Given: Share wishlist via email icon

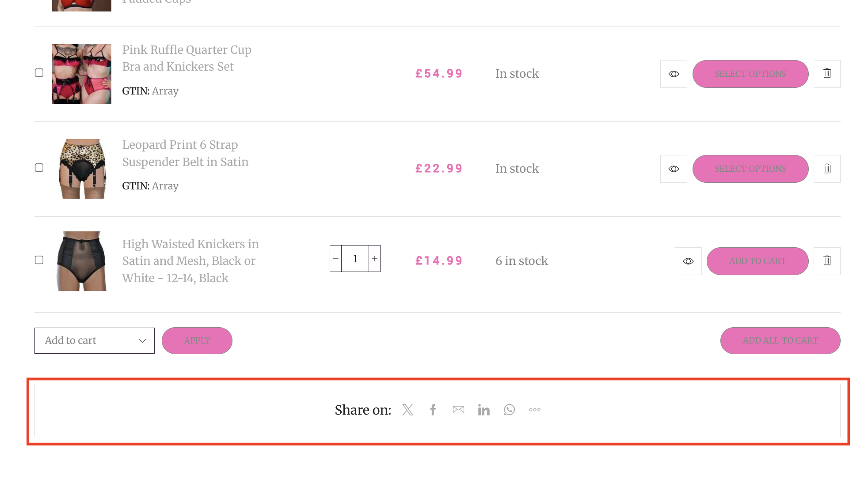Looking at the screenshot, I should pyautogui.click(x=458, y=410).
